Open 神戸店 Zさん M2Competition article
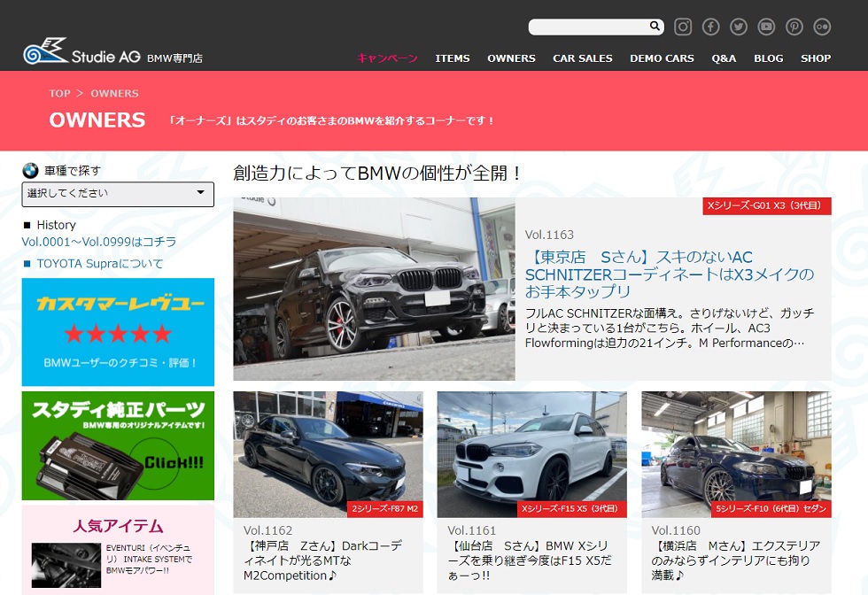 point(322,560)
